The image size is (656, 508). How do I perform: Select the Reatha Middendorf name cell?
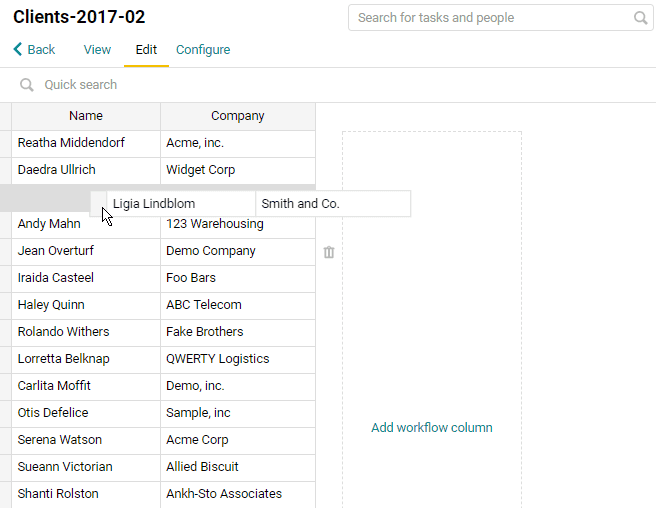(x=86, y=143)
